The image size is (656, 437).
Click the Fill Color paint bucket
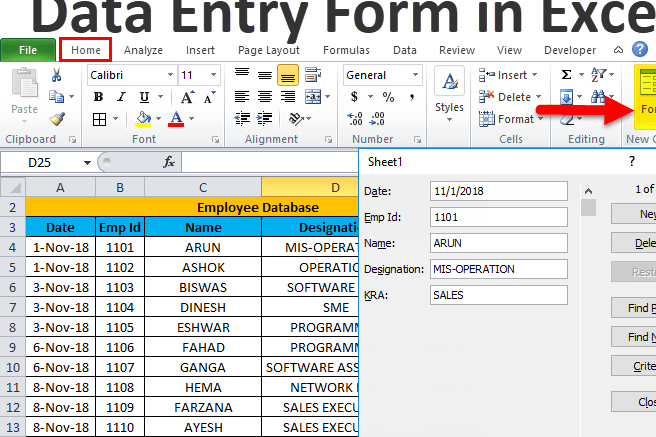click(x=143, y=119)
